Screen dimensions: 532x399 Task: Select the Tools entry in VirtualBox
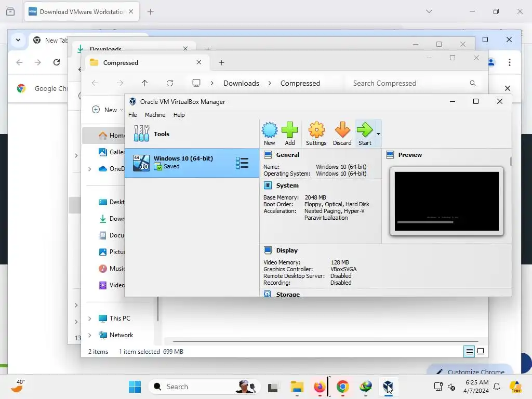click(192, 134)
